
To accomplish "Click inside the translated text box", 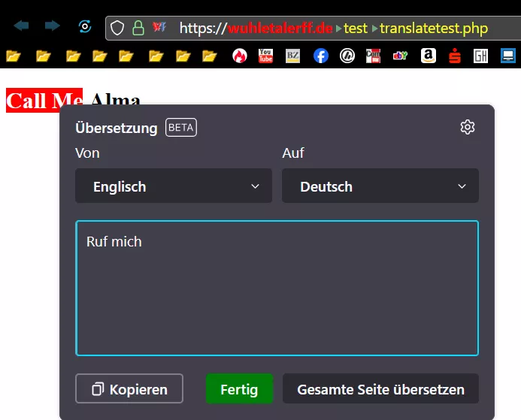I will [277, 289].
